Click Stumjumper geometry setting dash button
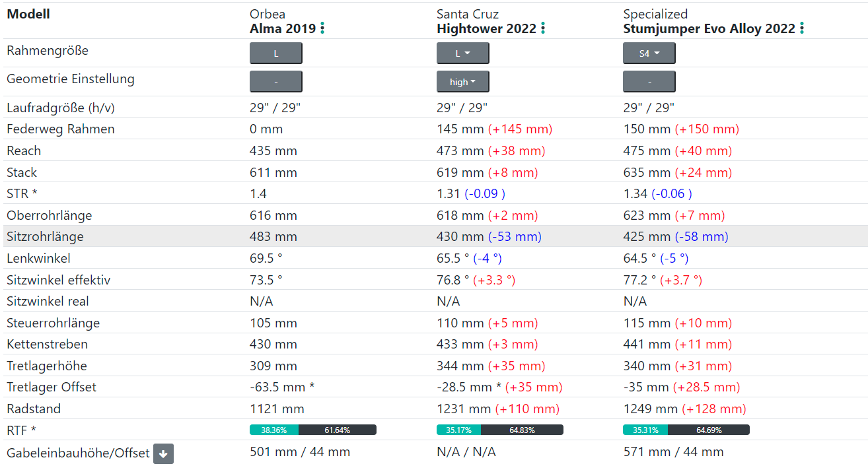Screen dimensions: 868x466 point(649,82)
